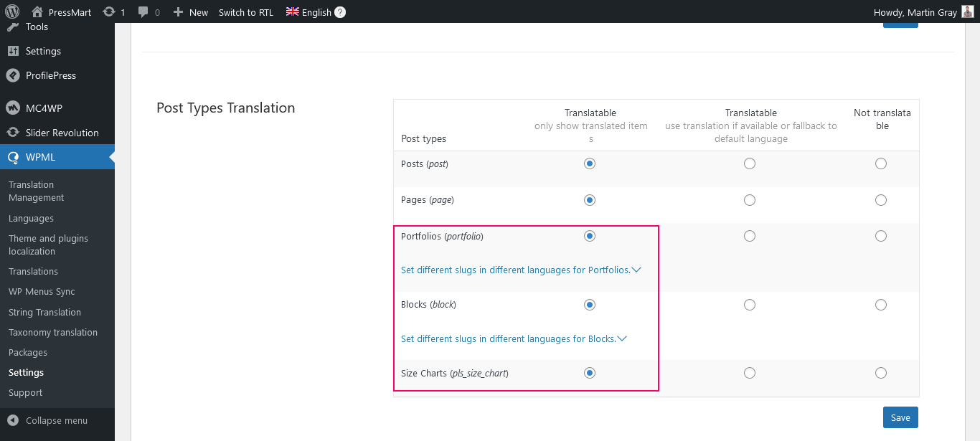This screenshot has height=441, width=980.
Task: Expand slug settings for Blocks
Action: click(x=514, y=338)
